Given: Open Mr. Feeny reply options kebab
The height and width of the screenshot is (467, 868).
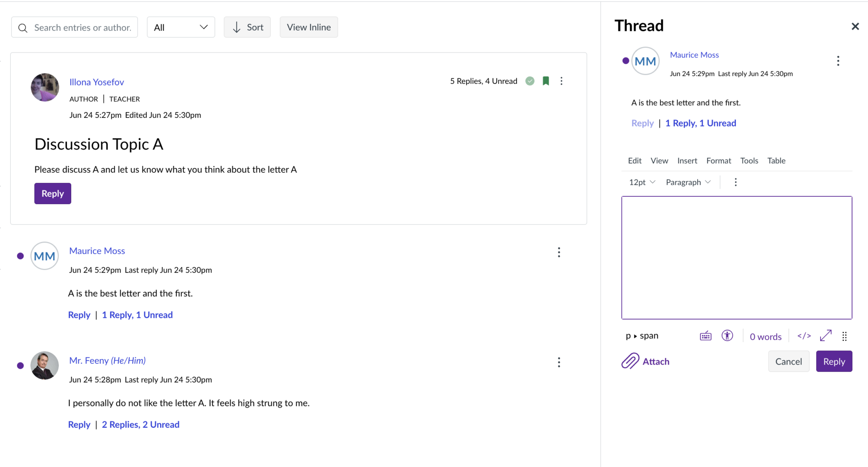Looking at the screenshot, I should coord(559,362).
